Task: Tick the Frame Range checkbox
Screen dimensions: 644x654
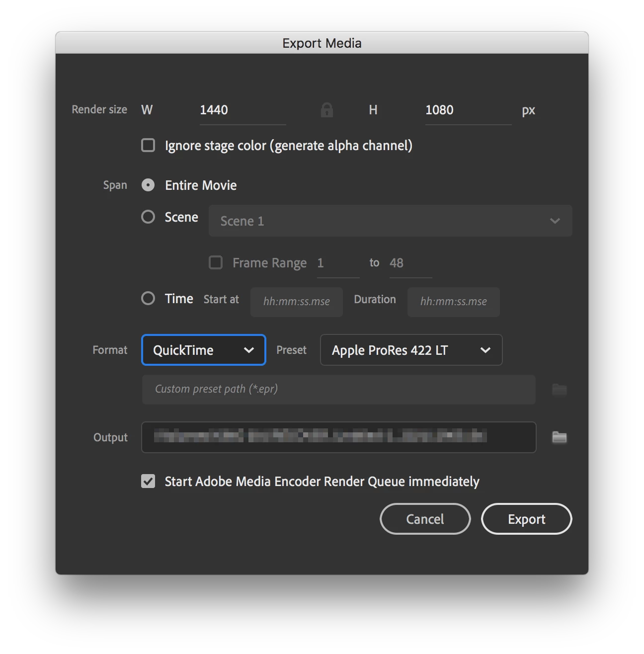Action: [x=216, y=262]
